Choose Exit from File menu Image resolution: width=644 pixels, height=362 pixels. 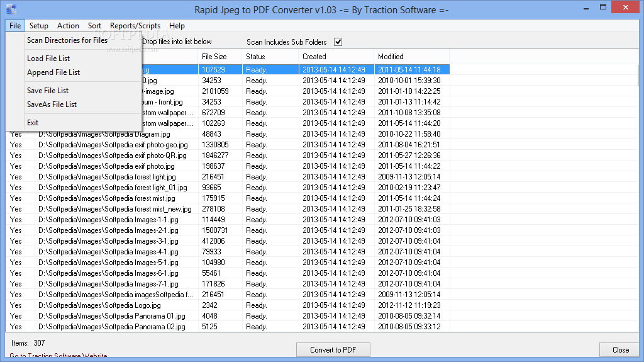74,123
